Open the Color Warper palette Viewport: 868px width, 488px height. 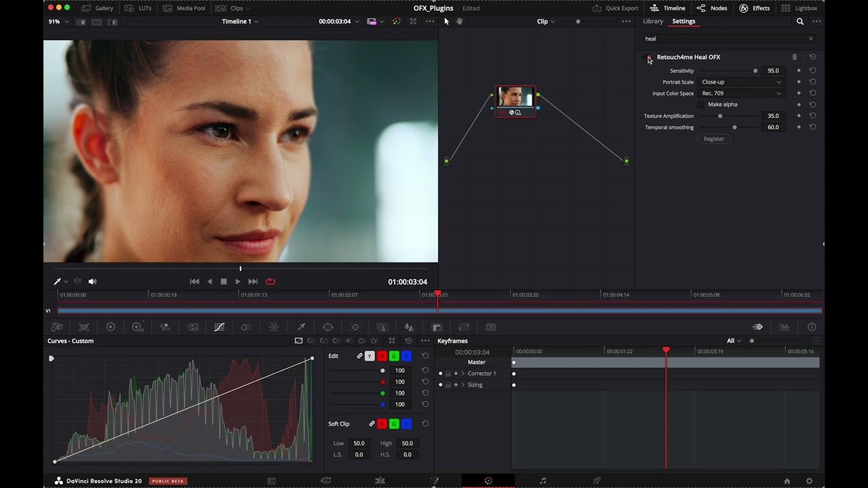[x=273, y=327]
